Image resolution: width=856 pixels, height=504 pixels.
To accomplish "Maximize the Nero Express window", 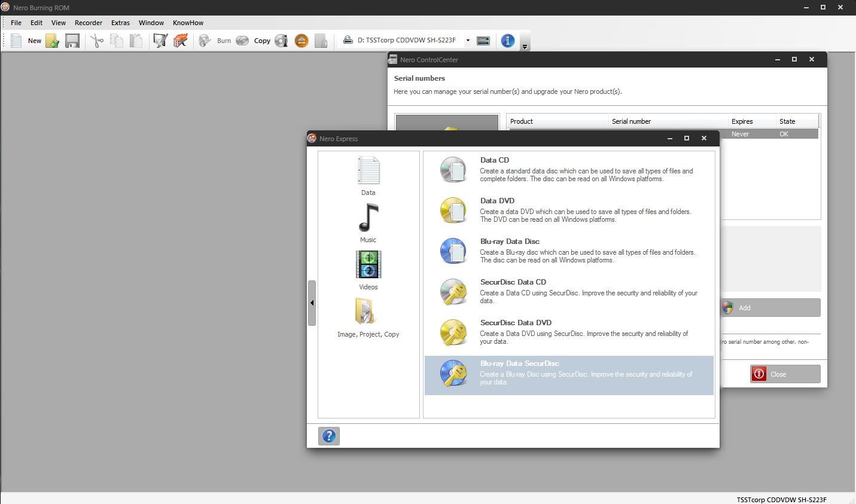I will click(687, 138).
